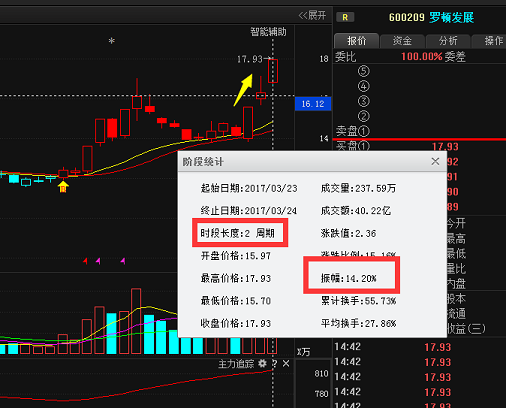Click the 主力追踪 help question mark

(274, 363)
